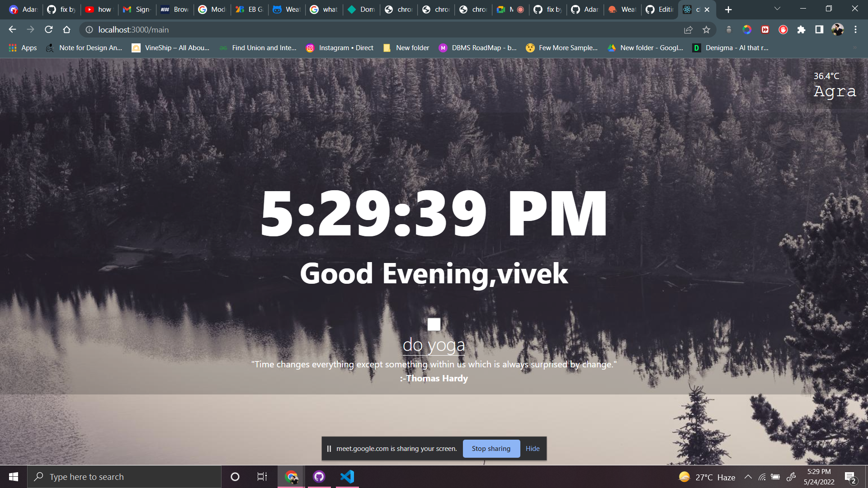Viewport: 868px width, 488px height.
Task: Open the Chrome extensions puzzle icon
Action: tap(802, 30)
